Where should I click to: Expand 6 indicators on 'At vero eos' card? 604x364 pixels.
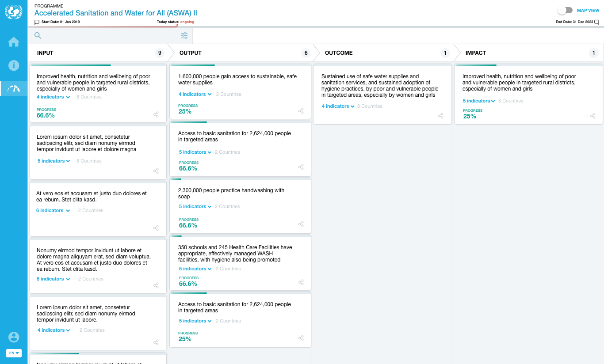coord(53,210)
